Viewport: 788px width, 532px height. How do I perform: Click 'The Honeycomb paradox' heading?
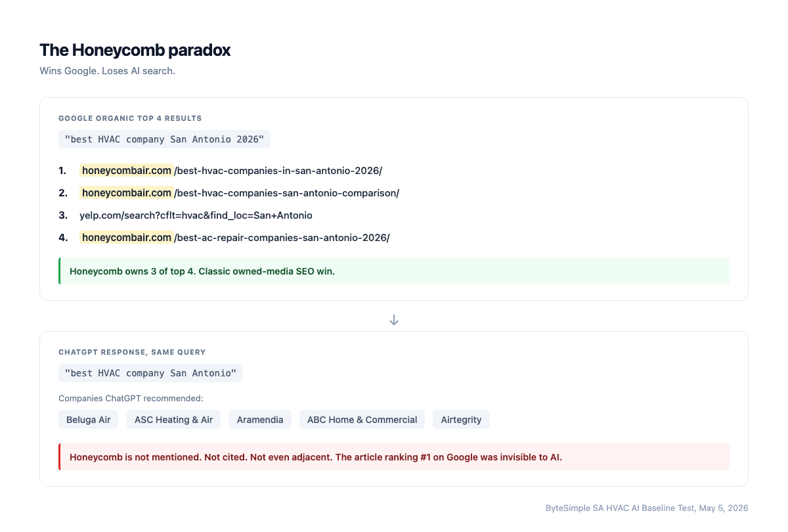tap(135, 50)
